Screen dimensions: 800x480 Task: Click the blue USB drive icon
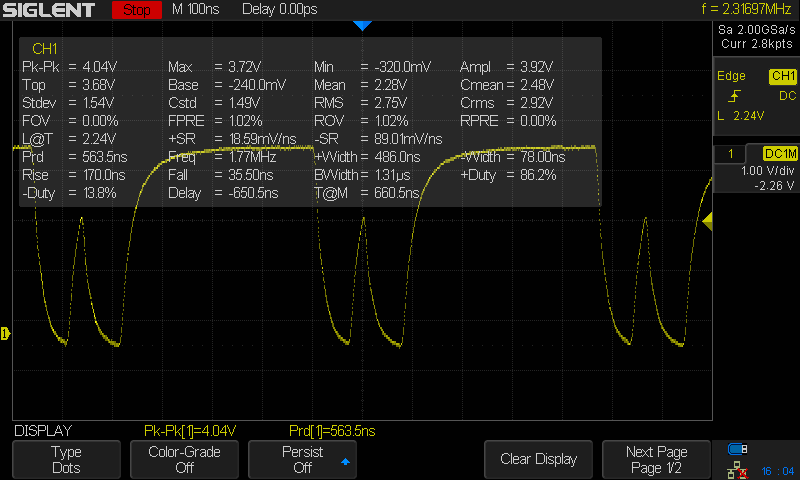738,448
